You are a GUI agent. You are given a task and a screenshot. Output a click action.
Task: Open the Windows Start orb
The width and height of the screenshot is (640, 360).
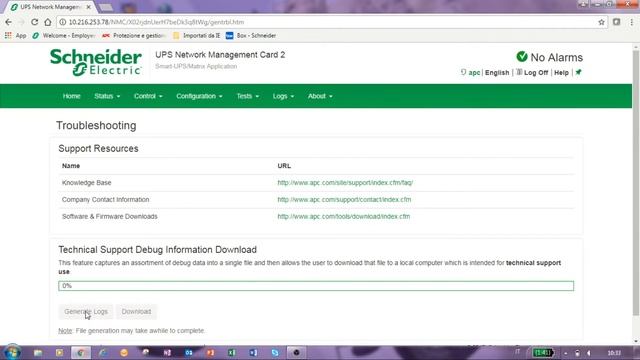tap(12, 352)
